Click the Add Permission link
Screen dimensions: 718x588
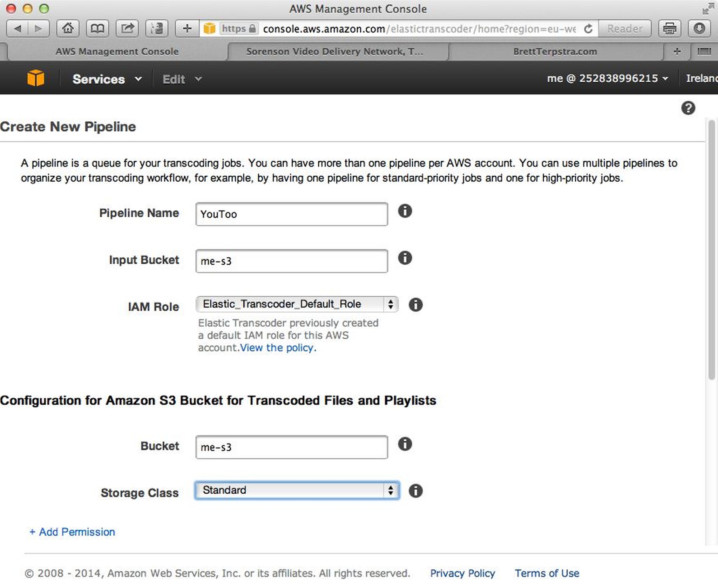[73, 532]
